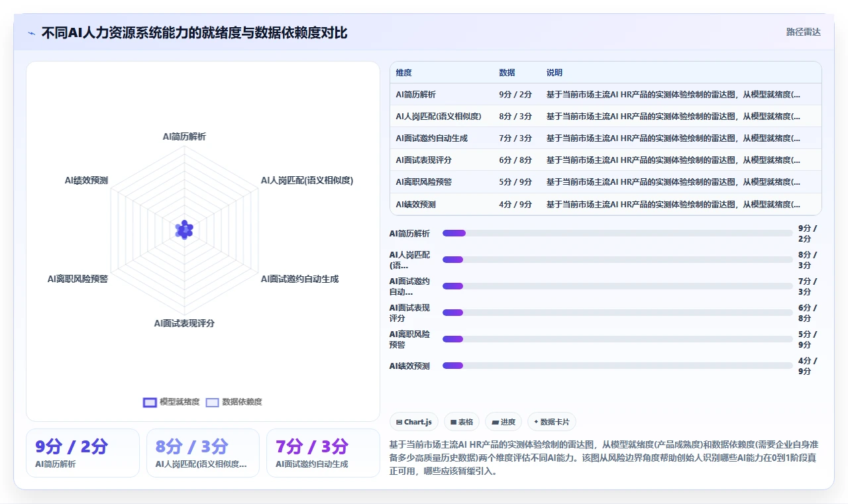The height and width of the screenshot is (504, 848).
Task: Select the Chart.js chip
Action: click(x=414, y=422)
